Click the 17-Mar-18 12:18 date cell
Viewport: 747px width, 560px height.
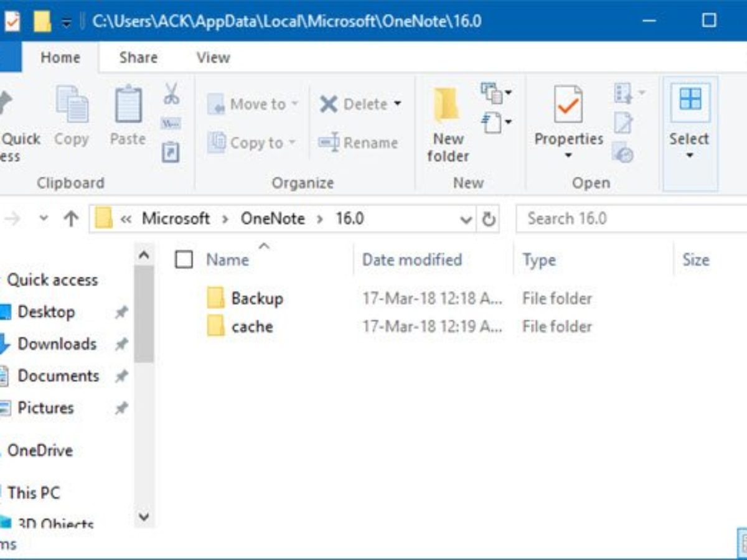point(432,298)
